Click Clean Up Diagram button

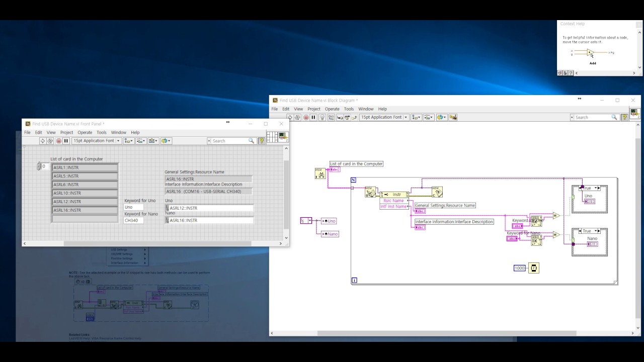pyautogui.click(x=453, y=117)
